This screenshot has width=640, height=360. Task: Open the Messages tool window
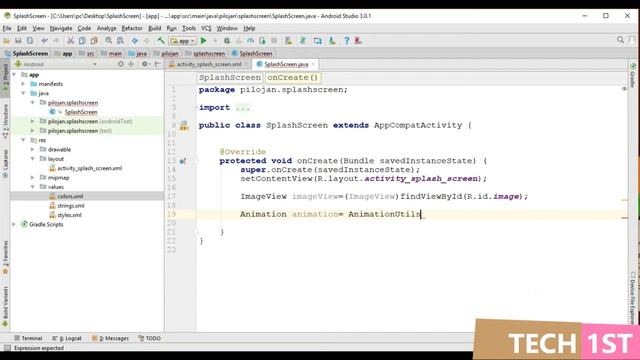coord(110,338)
